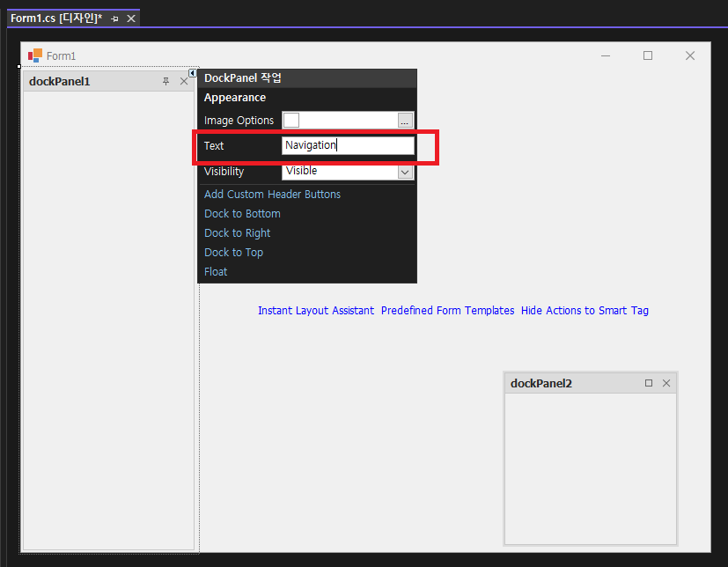Focus the Text field containing Navigation

[x=348, y=145]
